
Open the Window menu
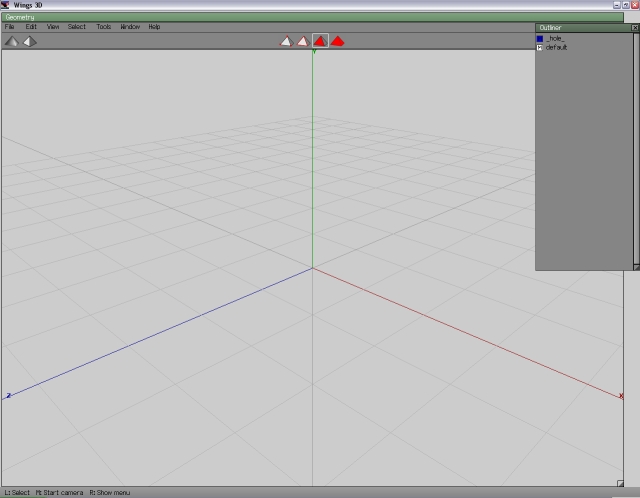130,27
